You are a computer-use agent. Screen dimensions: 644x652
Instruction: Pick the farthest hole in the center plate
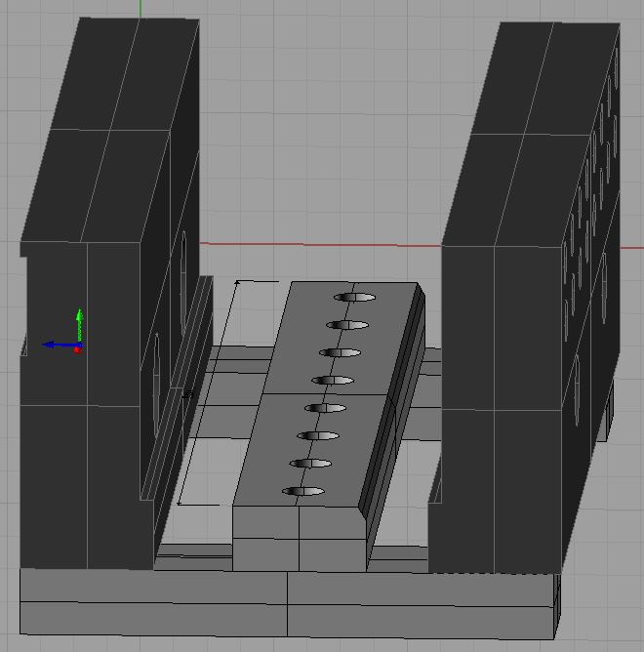point(354,298)
